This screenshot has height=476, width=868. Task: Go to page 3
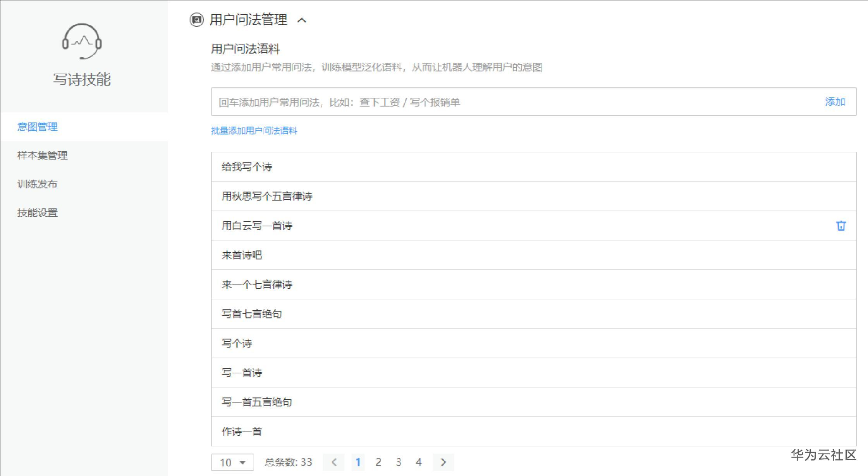tap(399, 462)
